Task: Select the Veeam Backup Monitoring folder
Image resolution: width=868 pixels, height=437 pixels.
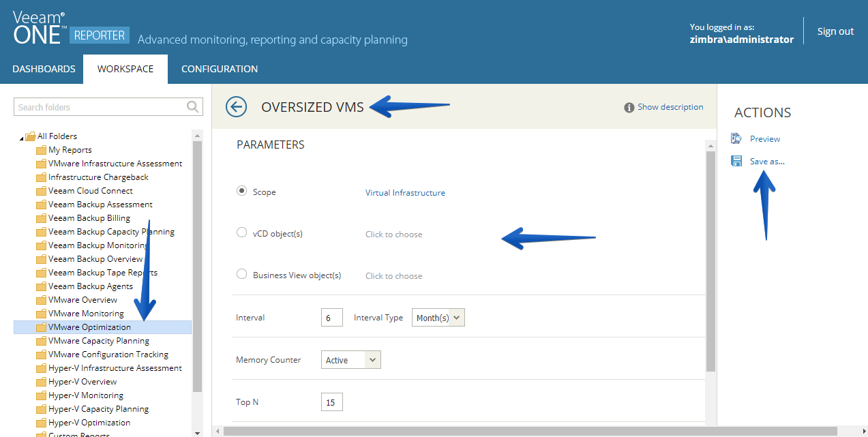Action: (x=98, y=245)
